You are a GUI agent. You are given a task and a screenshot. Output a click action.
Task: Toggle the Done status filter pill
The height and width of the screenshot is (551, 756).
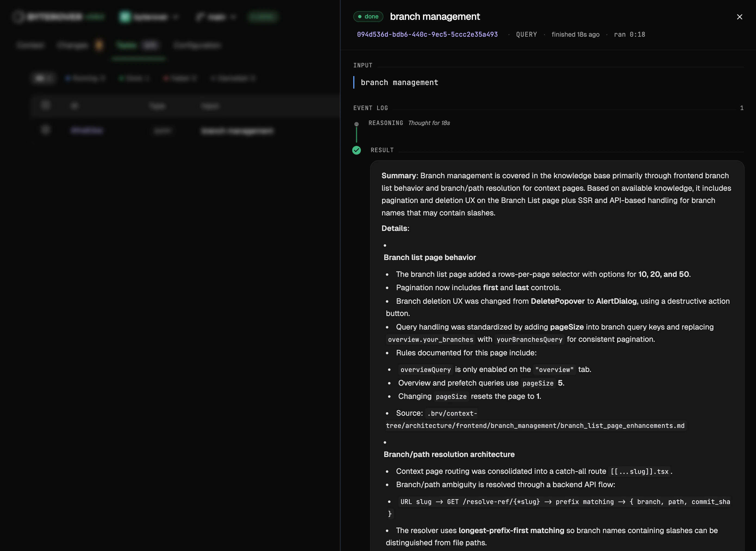point(134,78)
